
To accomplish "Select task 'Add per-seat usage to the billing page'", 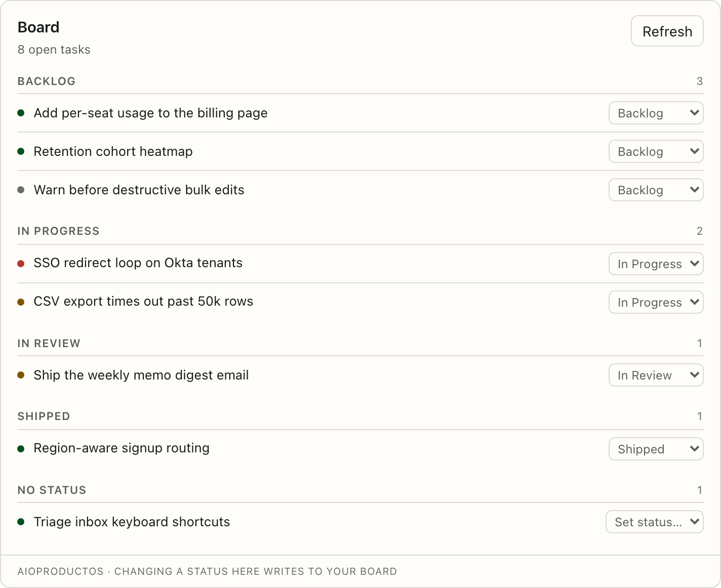I will coord(150,113).
